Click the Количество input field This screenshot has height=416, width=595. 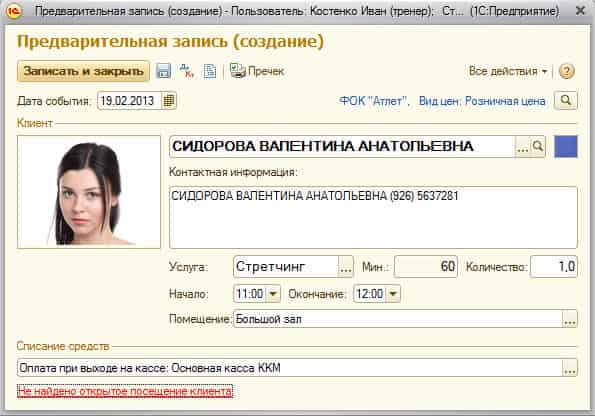point(554,267)
